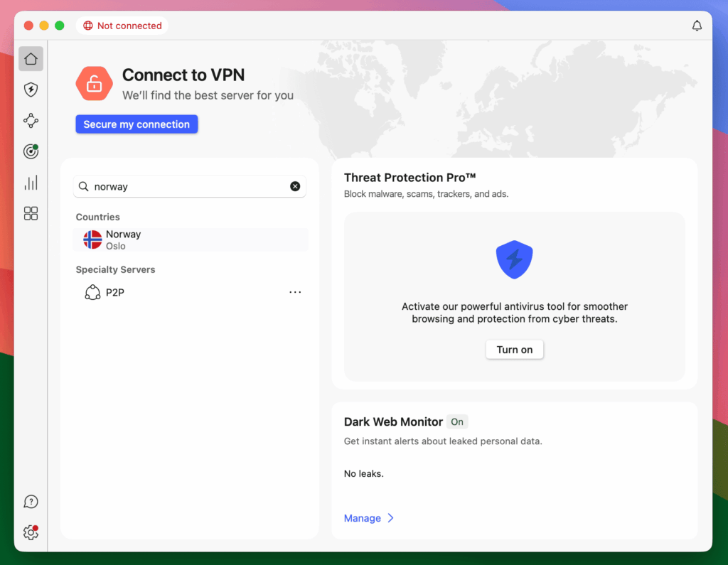
Task: Click the orange unlocked padlock icon
Action: pyautogui.click(x=95, y=85)
